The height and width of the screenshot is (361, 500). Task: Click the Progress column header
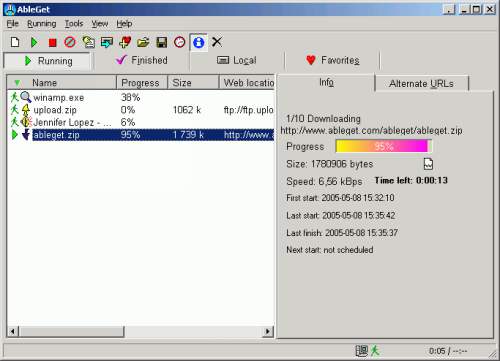(x=142, y=83)
